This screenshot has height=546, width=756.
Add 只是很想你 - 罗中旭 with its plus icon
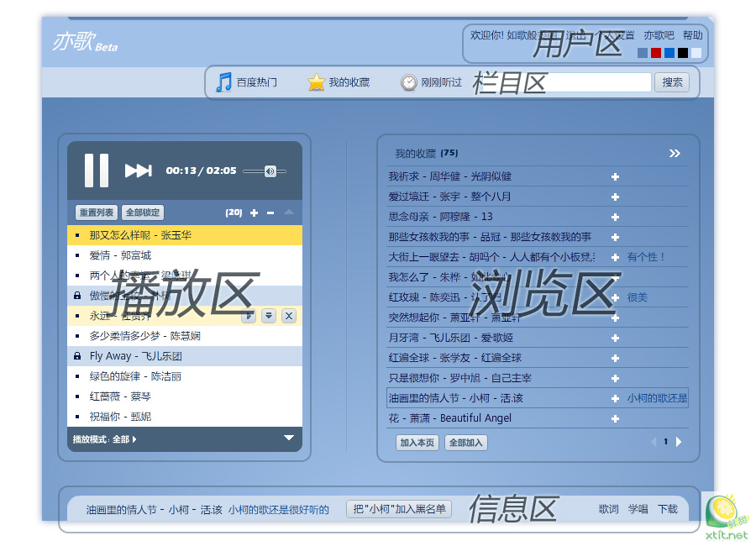(615, 379)
